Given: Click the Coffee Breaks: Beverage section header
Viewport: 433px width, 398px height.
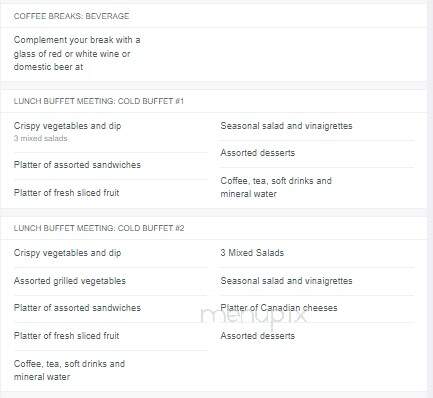Looking at the screenshot, I should coord(71,16).
